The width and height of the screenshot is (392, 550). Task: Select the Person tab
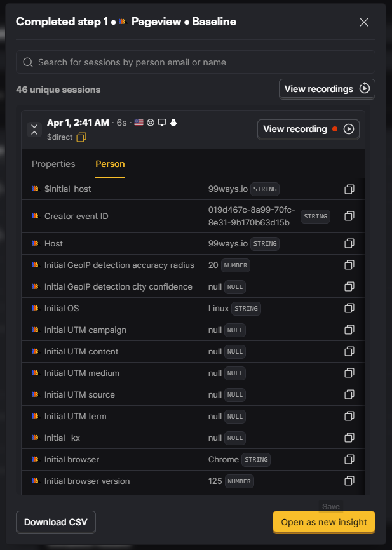(110, 164)
